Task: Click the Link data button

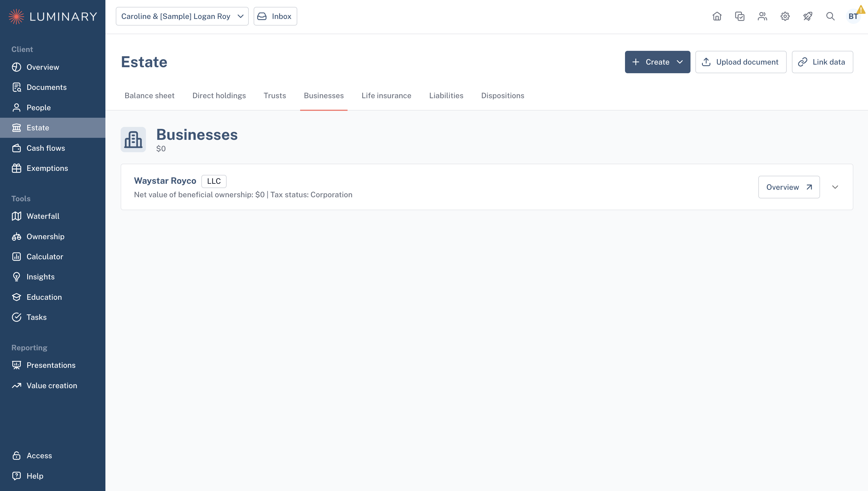Action: 822,62
